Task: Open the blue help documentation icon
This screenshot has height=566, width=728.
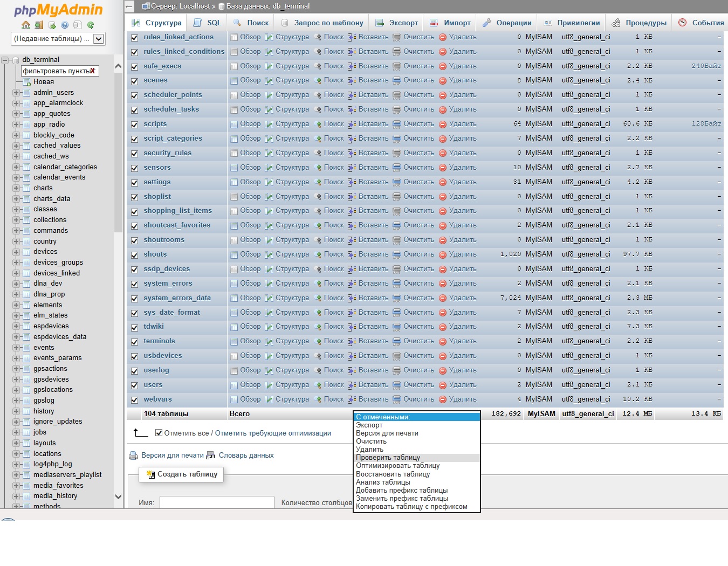Action: [65, 25]
